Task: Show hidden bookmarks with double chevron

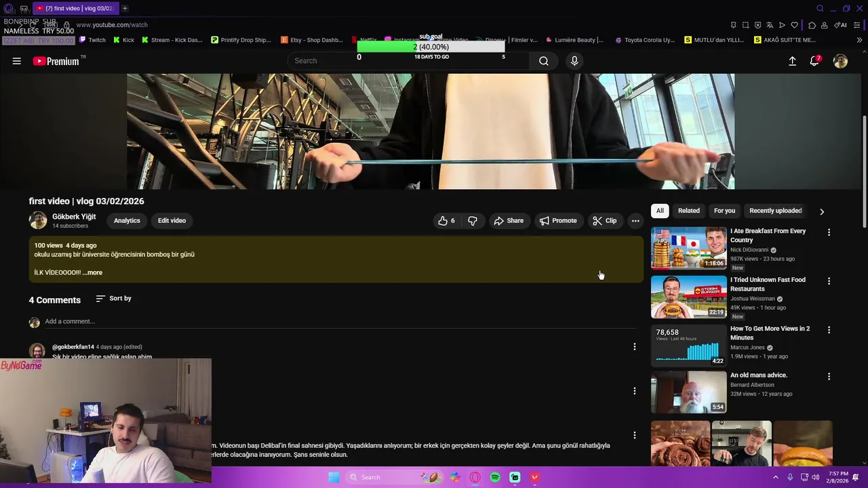Action: point(859,40)
